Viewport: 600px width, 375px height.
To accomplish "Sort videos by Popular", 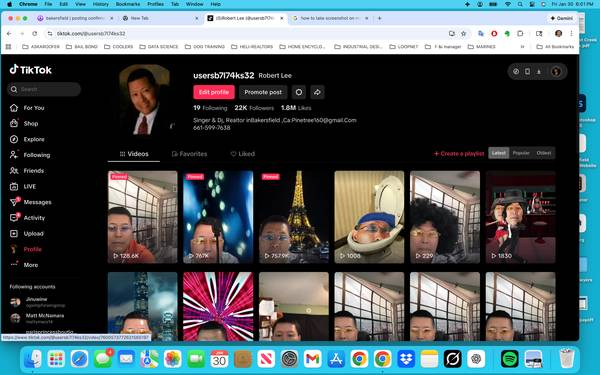I will 521,153.
